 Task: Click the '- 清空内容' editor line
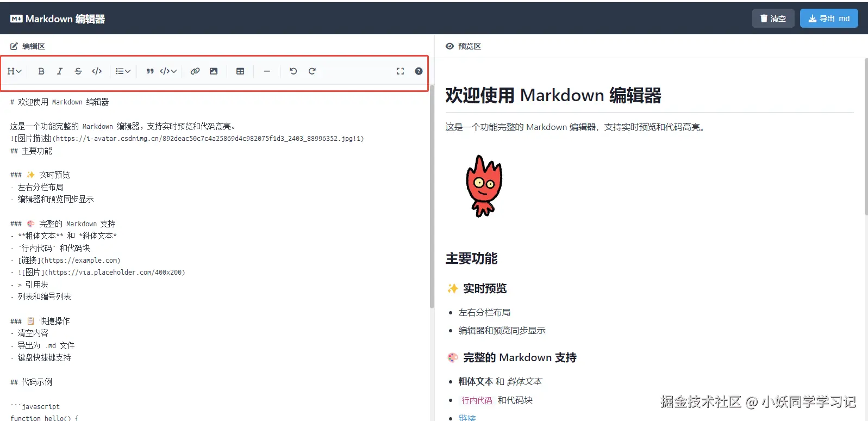coord(29,333)
